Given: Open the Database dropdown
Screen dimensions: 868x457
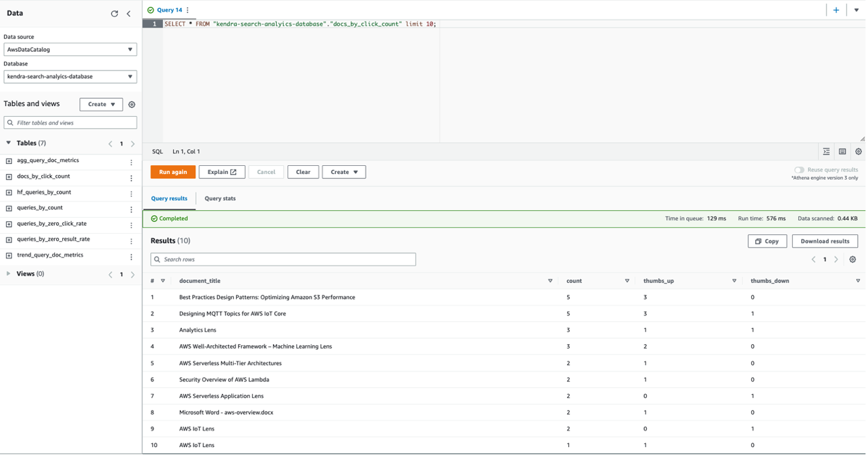Looking at the screenshot, I should pos(70,77).
